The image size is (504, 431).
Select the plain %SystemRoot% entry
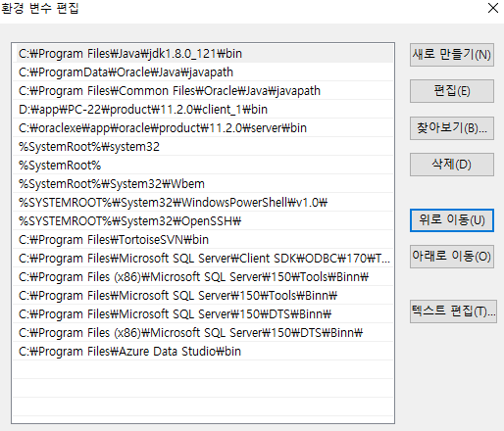(x=203, y=166)
